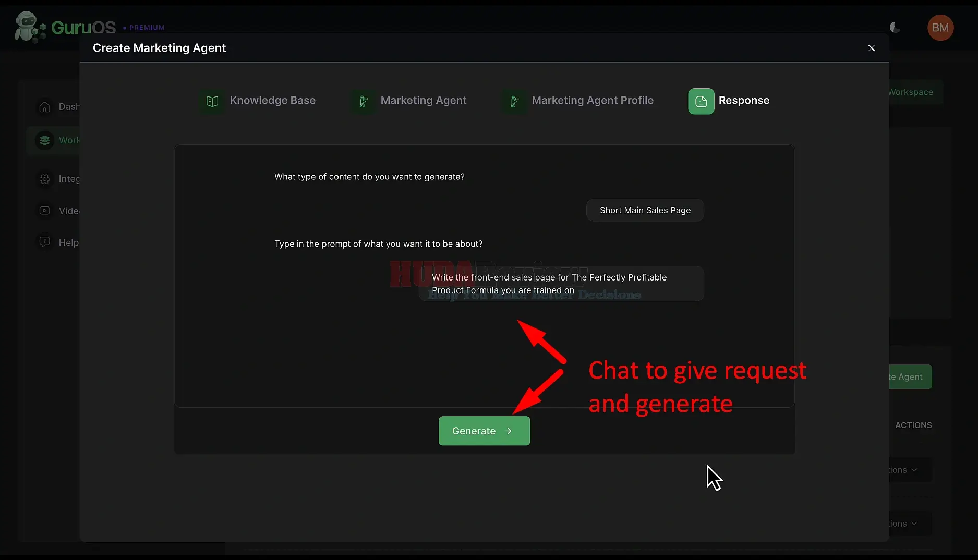Click the Create Marketing Agent title

pyautogui.click(x=159, y=48)
